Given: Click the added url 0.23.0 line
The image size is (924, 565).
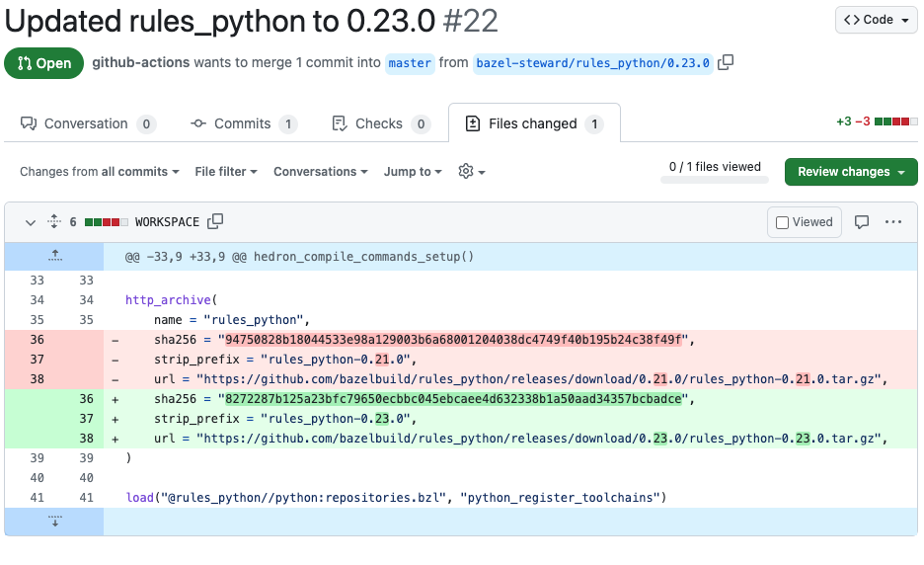Looking at the screenshot, I should point(510,439).
